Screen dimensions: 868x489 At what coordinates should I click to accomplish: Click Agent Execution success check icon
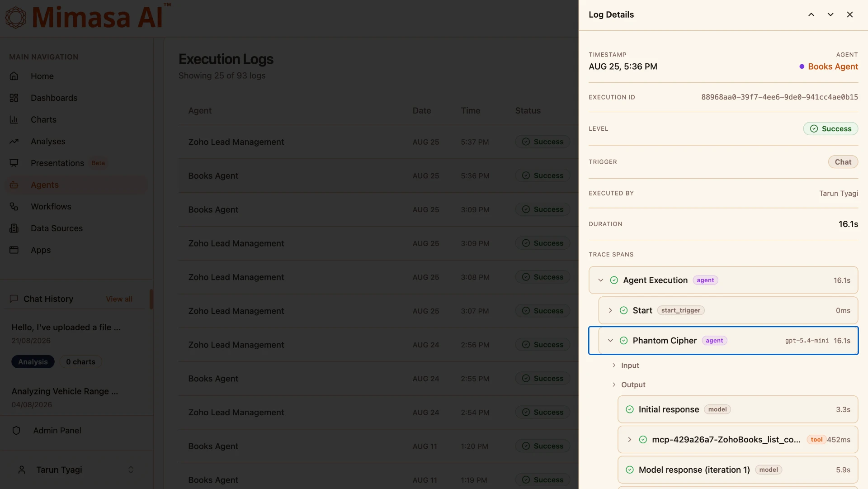point(614,280)
